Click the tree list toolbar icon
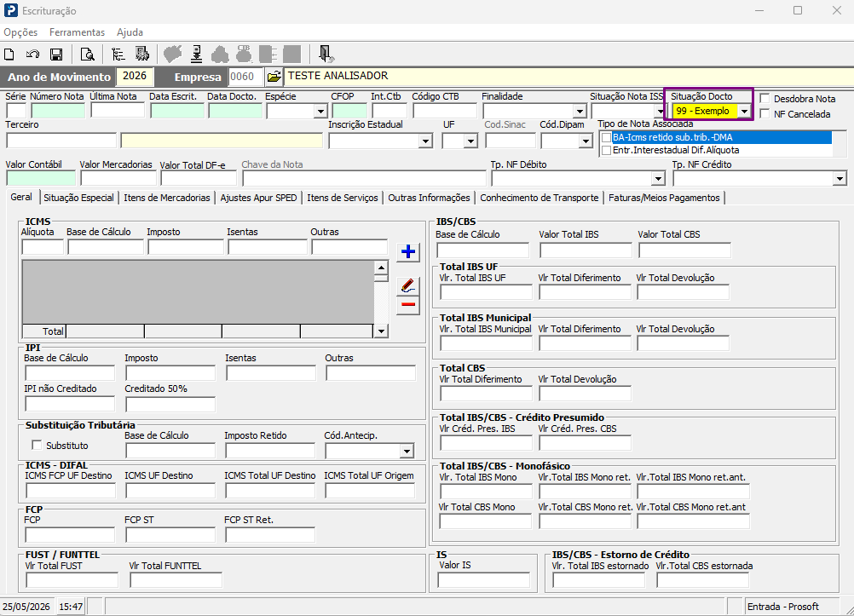 point(118,54)
